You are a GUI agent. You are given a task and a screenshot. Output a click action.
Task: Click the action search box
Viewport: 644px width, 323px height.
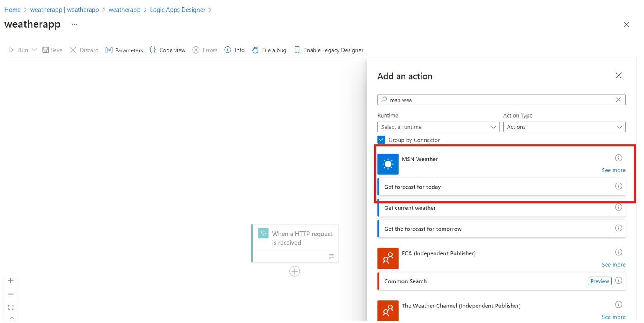(x=501, y=100)
